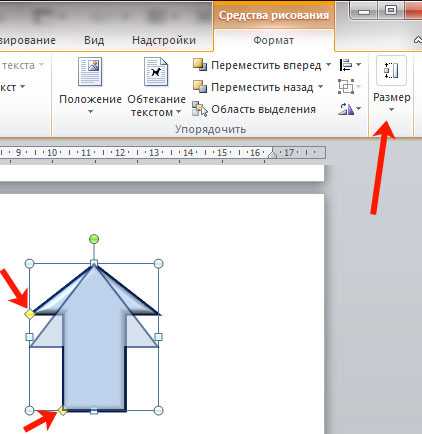Open the Обтекание текстом wrap icon
Viewport: 422px width, 434px height.
point(156,72)
